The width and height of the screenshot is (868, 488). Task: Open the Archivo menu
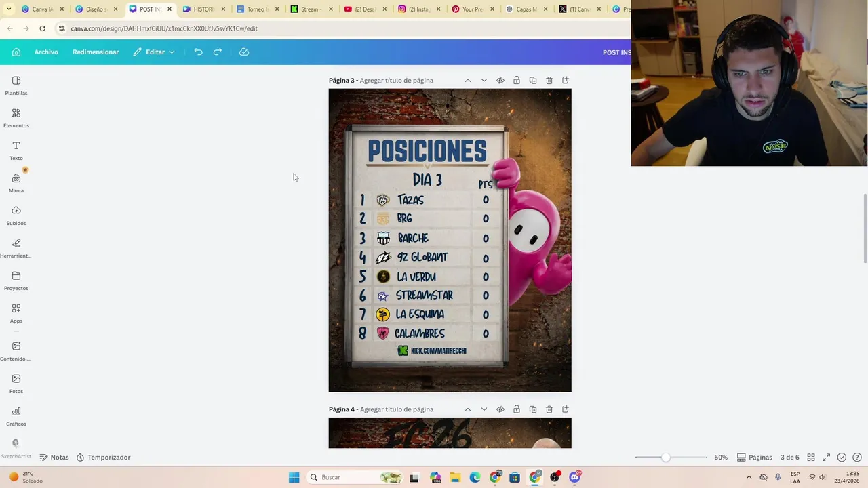coord(46,52)
